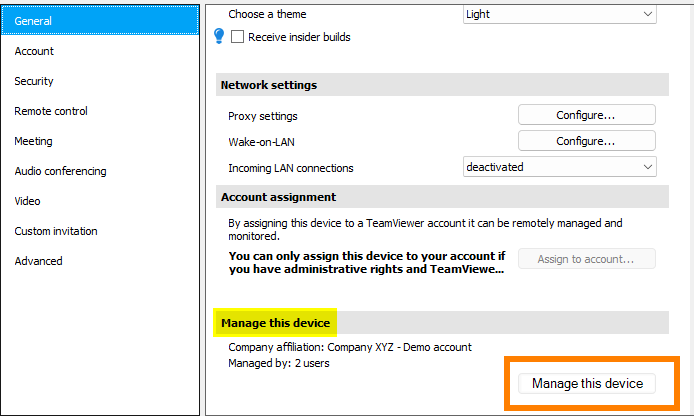Enable Receive insider builds checkbox
Image resolution: width=694 pixels, height=416 pixels.
237,37
